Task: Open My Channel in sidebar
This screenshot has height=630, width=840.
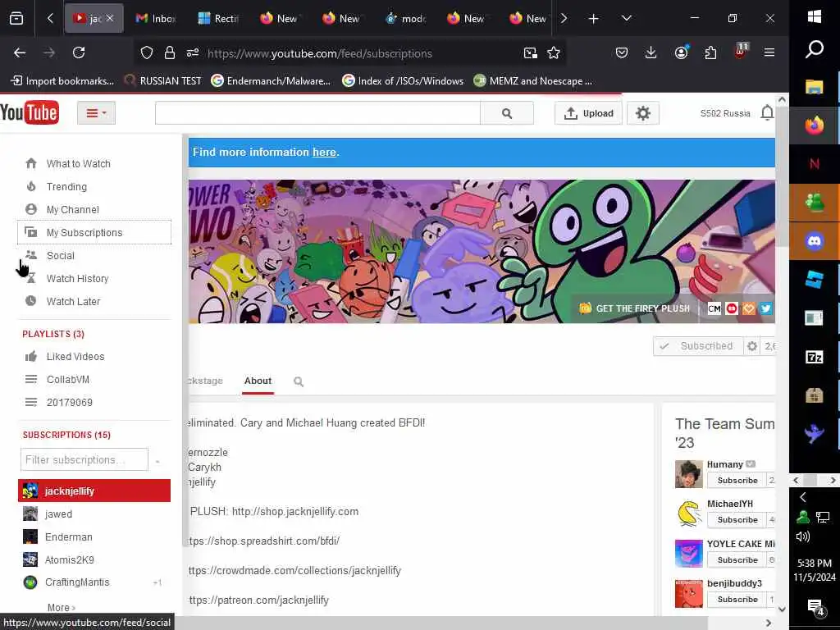Action: pyautogui.click(x=72, y=210)
